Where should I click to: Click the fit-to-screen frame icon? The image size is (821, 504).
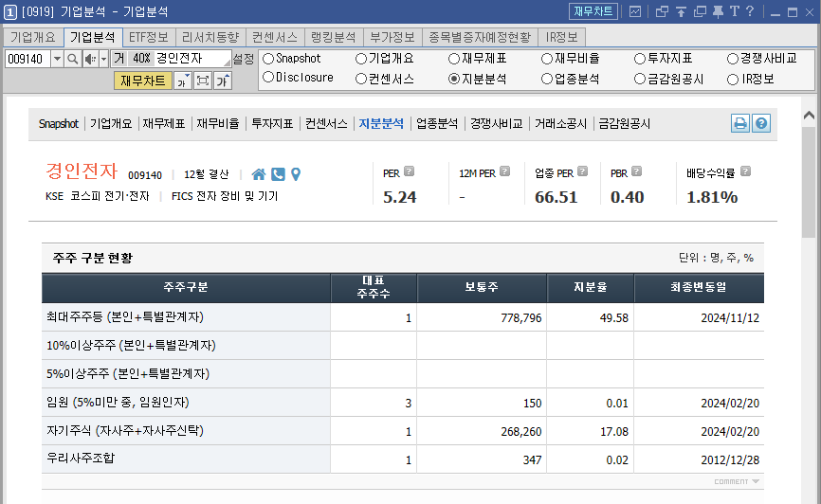(x=203, y=81)
